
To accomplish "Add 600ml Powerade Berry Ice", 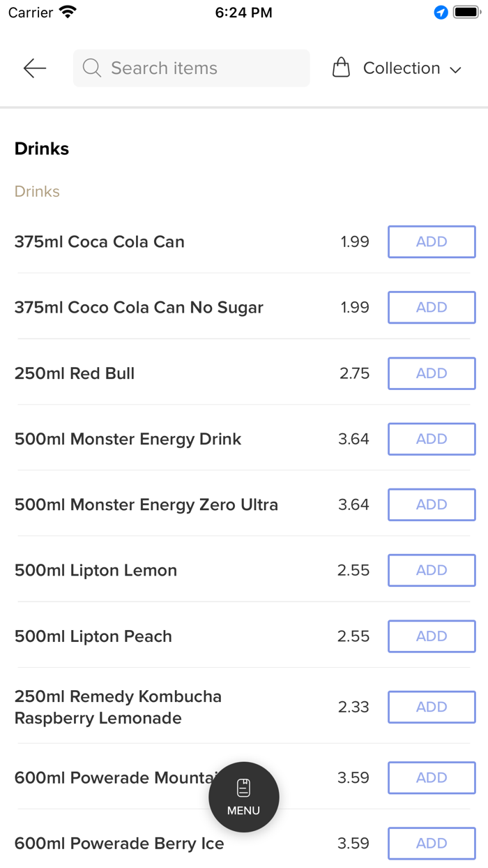I will coord(431,843).
